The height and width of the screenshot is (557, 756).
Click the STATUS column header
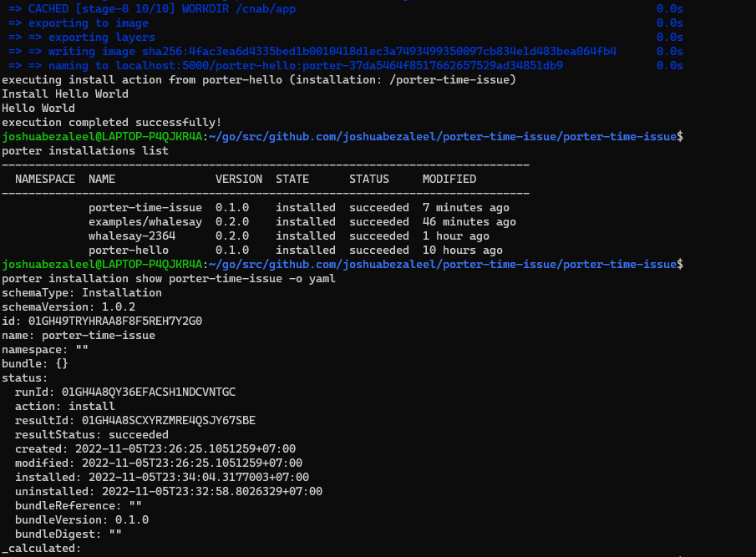pos(369,179)
